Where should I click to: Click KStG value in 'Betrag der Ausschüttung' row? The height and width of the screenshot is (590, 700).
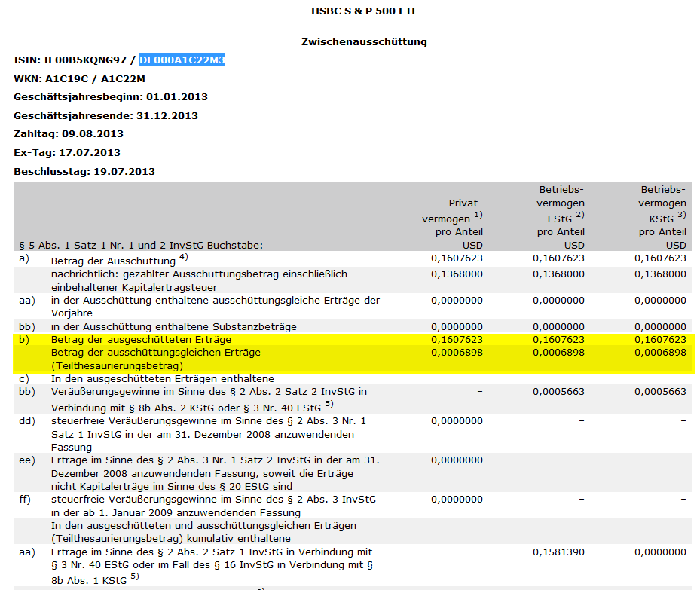660,258
